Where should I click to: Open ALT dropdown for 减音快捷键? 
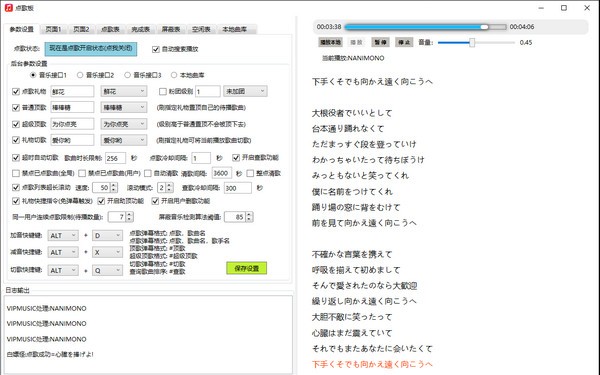point(63,252)
